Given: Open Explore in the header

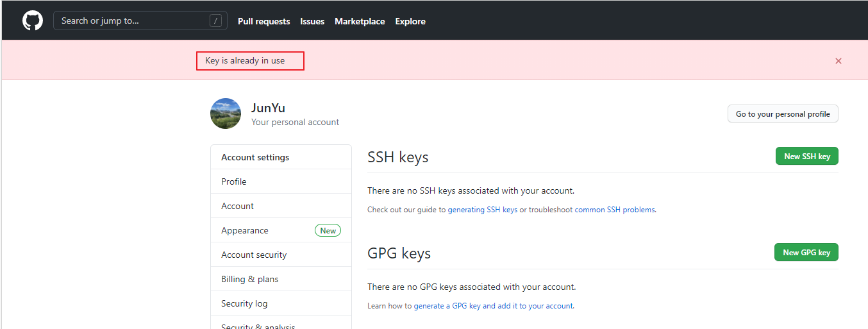Looking at the screenshot, I should click(x=410, y=21).
